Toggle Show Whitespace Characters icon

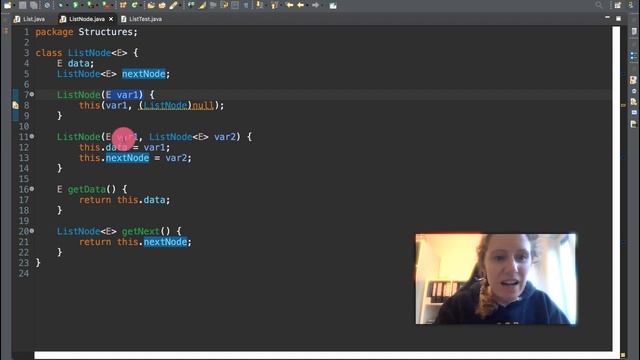(246, 5)
